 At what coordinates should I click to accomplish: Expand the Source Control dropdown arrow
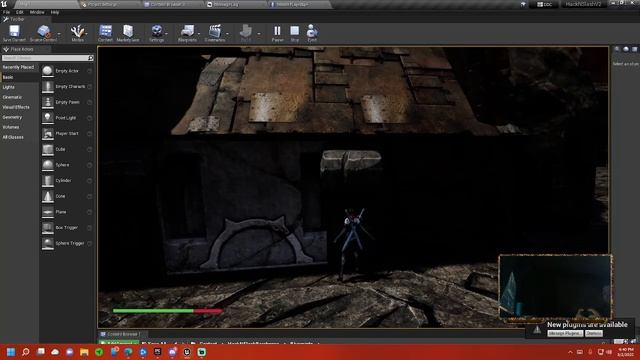click(59, 33)
